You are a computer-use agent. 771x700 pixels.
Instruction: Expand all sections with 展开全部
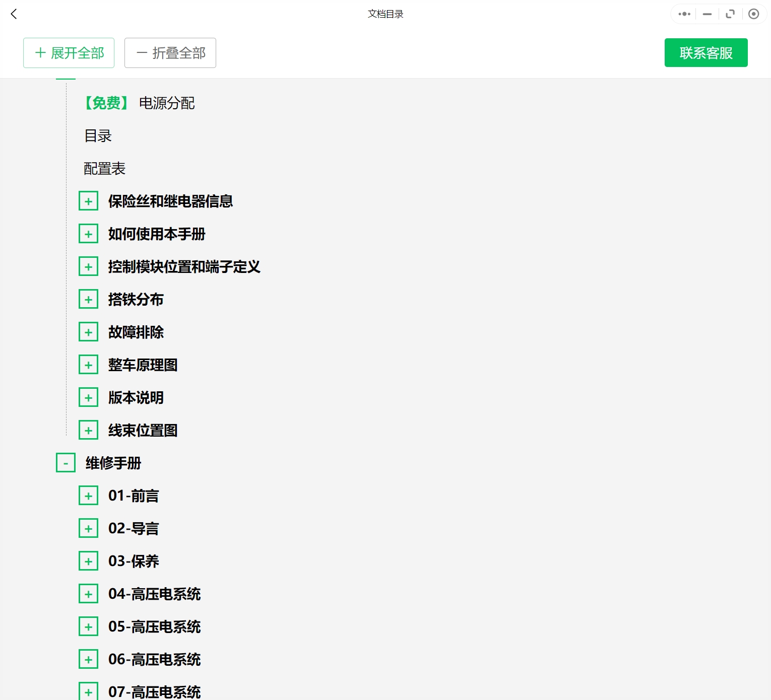point(69,53)
